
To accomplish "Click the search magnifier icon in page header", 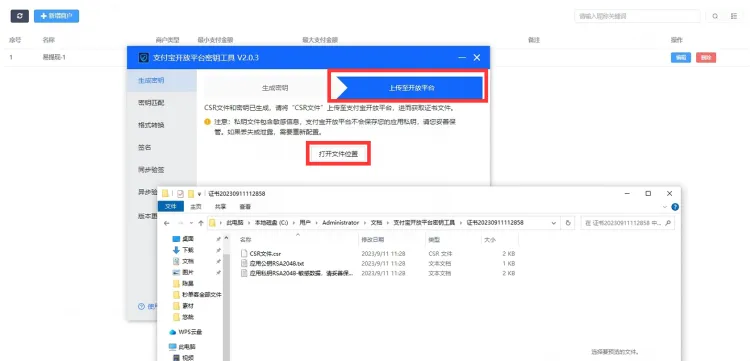I will point(715,16).
